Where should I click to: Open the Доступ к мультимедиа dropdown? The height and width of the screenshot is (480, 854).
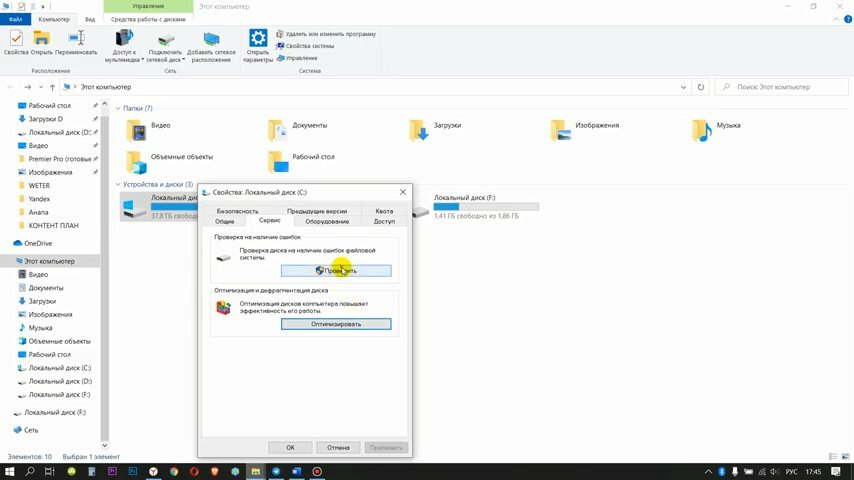(x=124, y=46)
